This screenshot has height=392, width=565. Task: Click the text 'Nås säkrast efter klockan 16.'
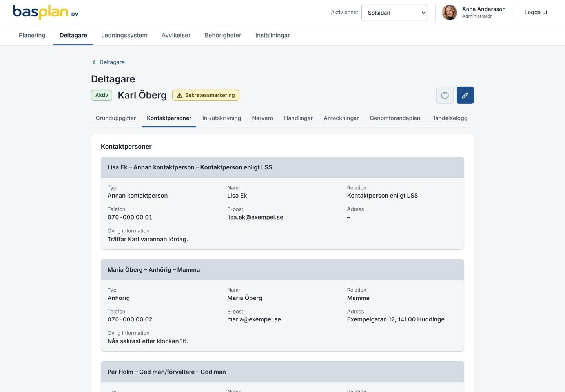tap(148, 341)
